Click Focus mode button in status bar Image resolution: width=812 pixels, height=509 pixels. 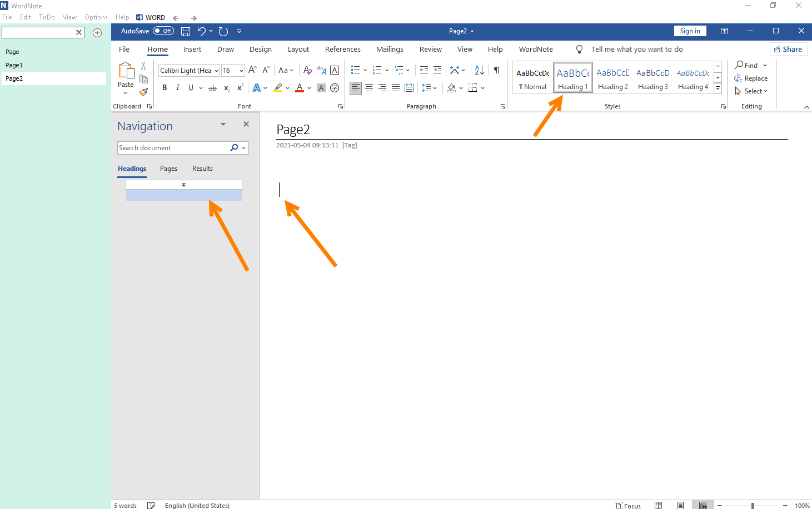tap(627, 505)
